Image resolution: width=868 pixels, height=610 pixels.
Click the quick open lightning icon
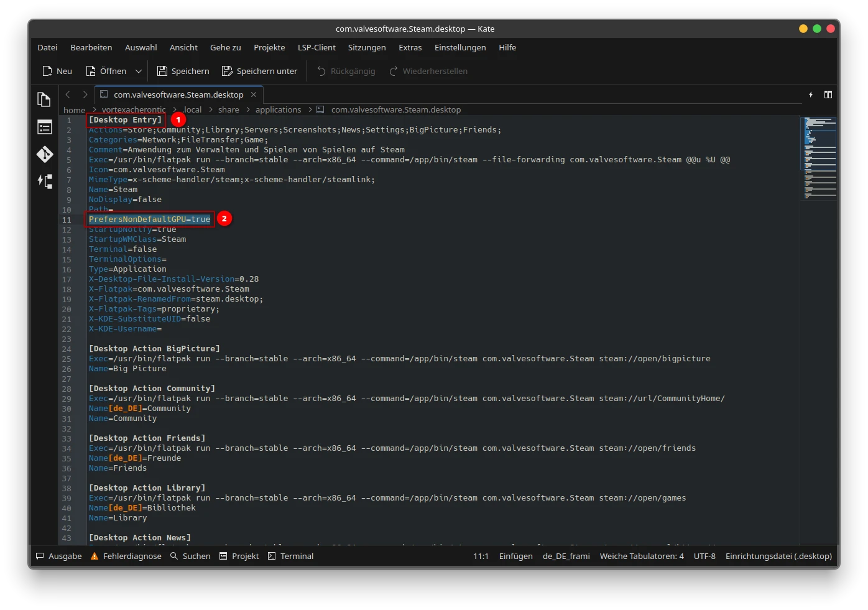pyautogui.click(x=811, y=95)
